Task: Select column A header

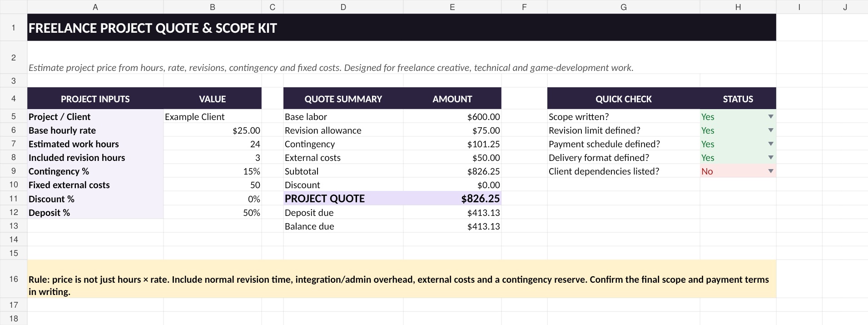Action: point(95,7)
